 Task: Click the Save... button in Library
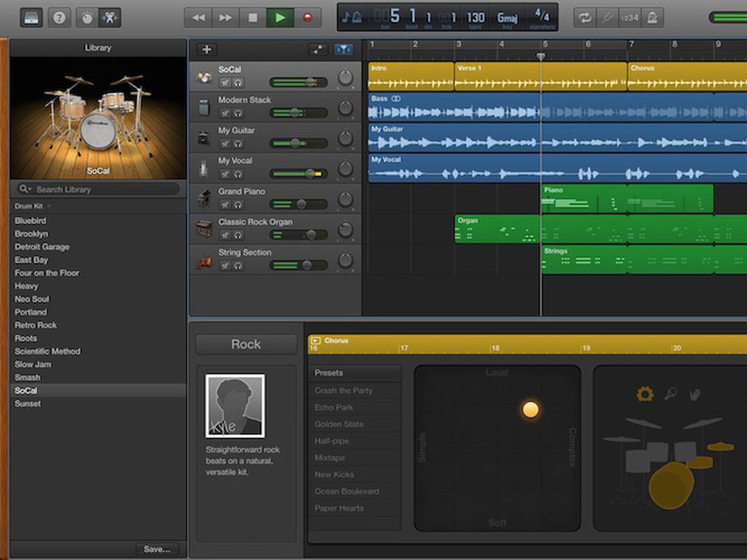click(x=157, y=549)
